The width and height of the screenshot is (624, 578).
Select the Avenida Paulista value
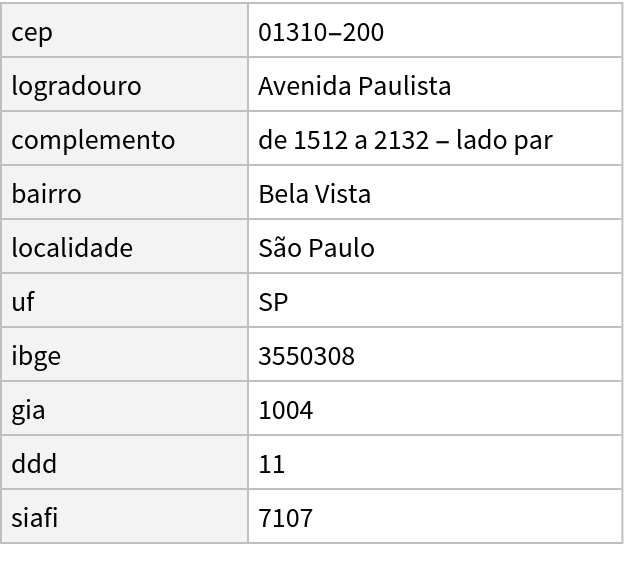pyautogui.click(x=355, y=86)
